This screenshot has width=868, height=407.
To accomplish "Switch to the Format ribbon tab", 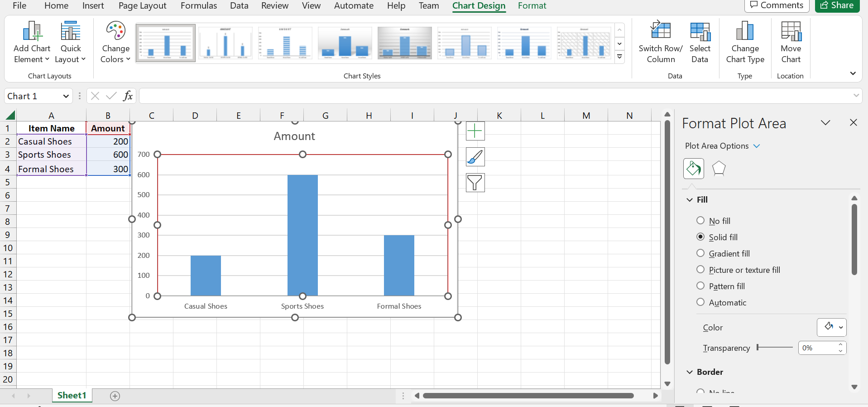I will [532, 6].
